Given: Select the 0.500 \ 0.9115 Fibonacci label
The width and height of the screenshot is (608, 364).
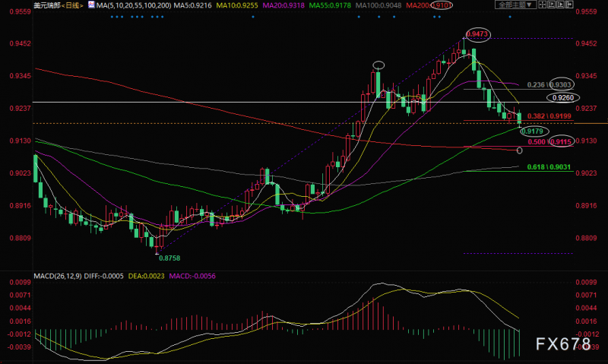Looking at the screenshot, I should tap(549, 142).
